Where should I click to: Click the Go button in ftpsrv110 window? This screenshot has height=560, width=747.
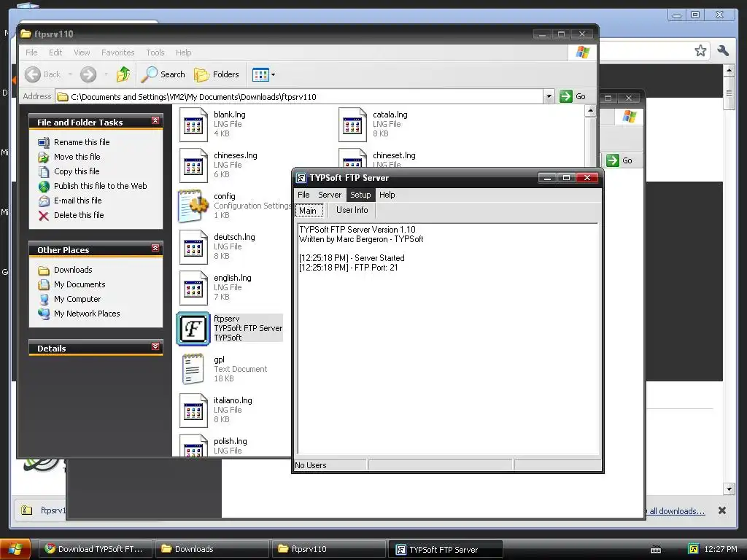(x=573, y=97)
